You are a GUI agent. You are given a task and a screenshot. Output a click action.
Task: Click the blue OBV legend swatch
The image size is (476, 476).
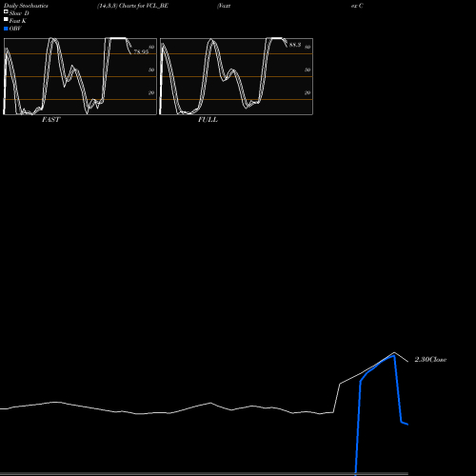click(x=6, y=29)
